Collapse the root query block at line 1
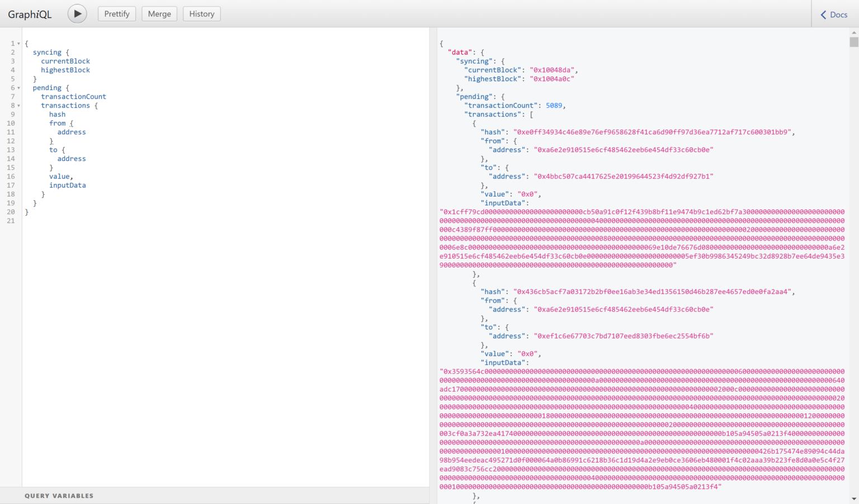The width and height of the screenshot is (859, 504). tap(18, 44)
